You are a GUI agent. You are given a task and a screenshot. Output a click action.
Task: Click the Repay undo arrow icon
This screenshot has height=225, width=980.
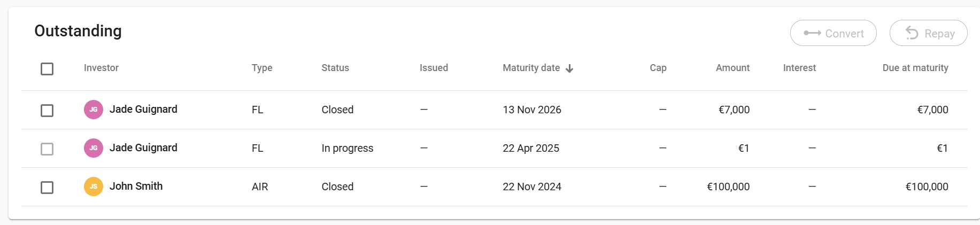[912, 33]
